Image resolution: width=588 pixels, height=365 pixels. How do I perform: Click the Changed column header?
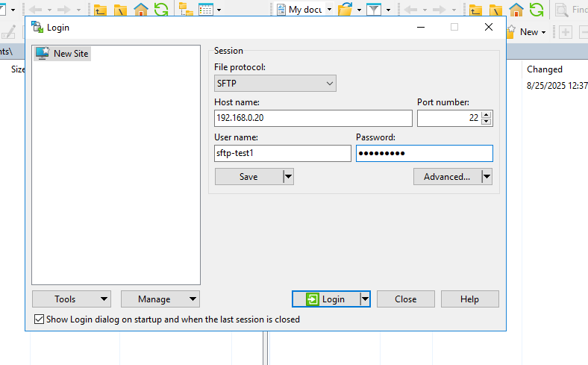tap(545, 69)
